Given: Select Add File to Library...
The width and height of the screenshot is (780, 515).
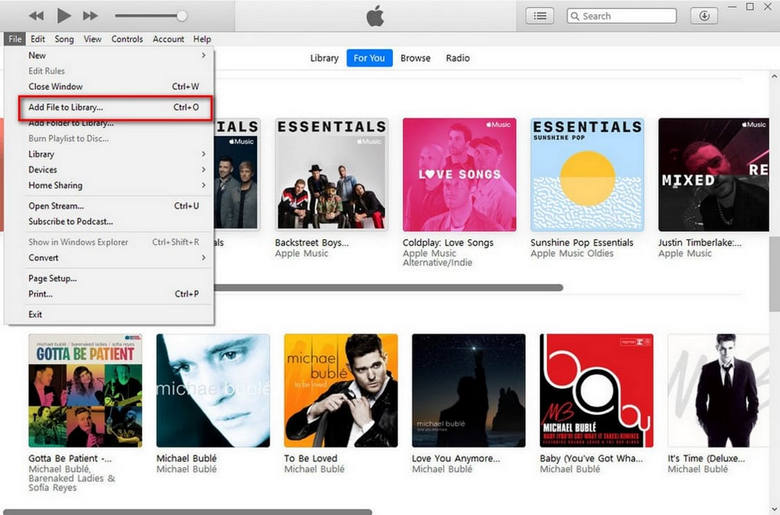Looking at the screenshot, I should [x=114, y=107].
